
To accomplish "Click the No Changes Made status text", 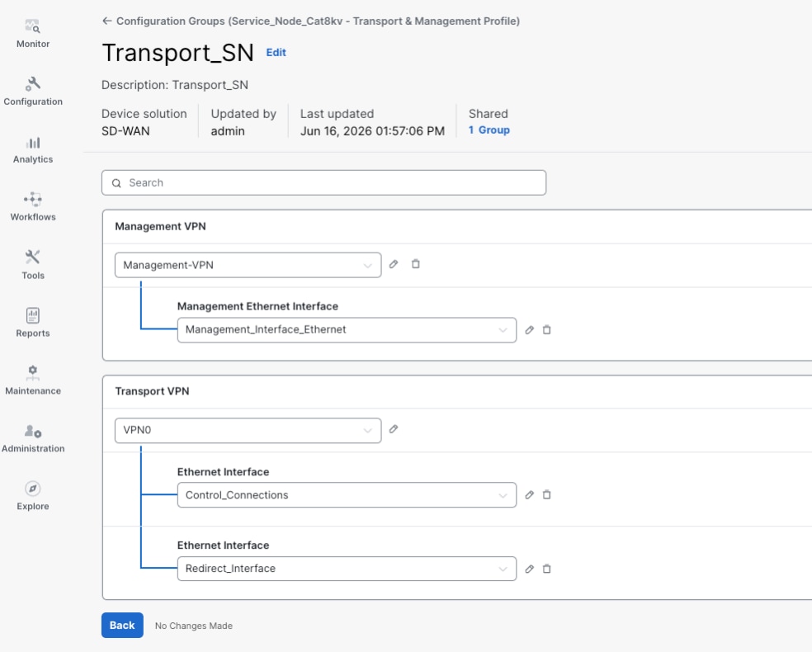I will 194,626.
